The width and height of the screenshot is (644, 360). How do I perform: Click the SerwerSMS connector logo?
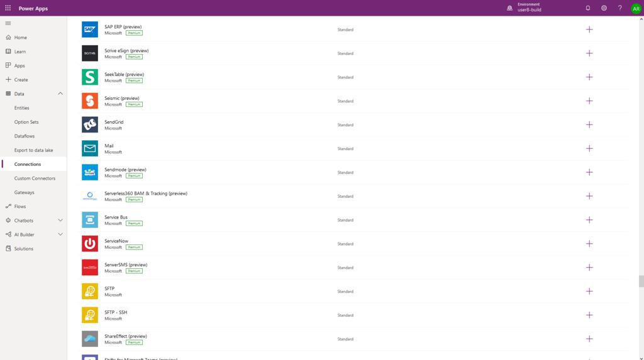89,268
